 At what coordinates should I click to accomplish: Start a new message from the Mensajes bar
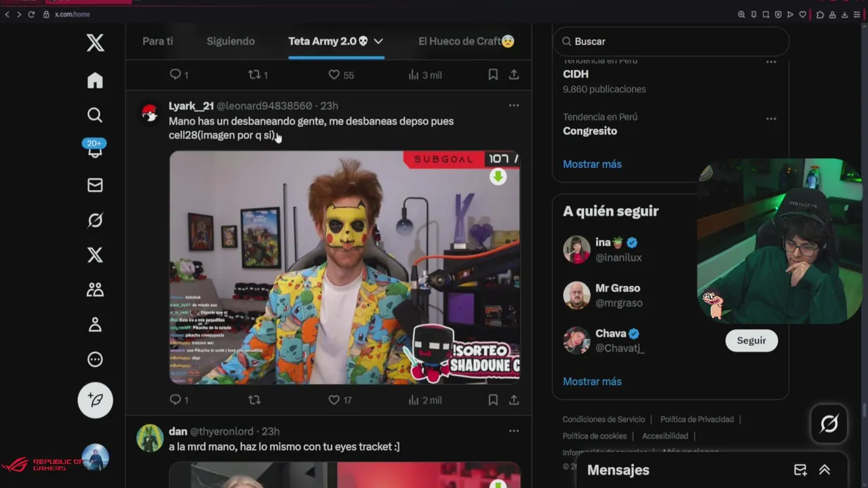click(800, 470)
